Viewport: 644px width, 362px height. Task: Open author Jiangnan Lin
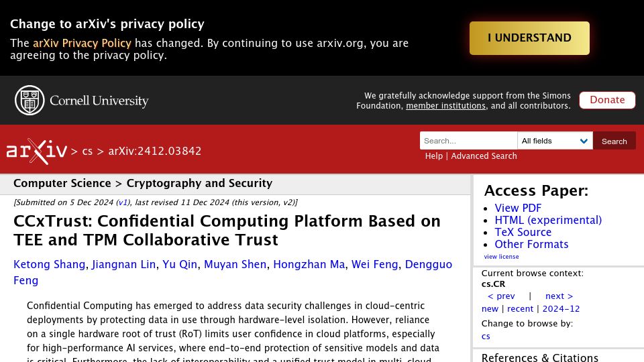pyautogui.click(x=123, y=264)
